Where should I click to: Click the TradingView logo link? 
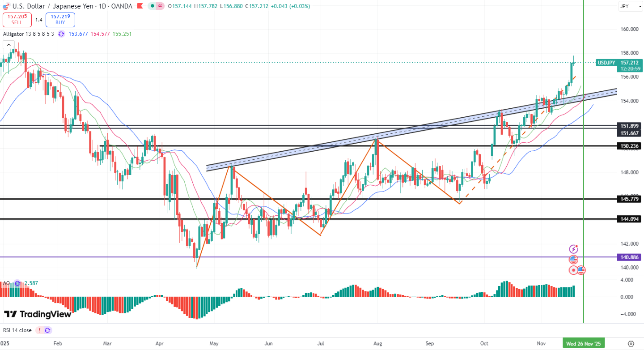click(38, 314)
